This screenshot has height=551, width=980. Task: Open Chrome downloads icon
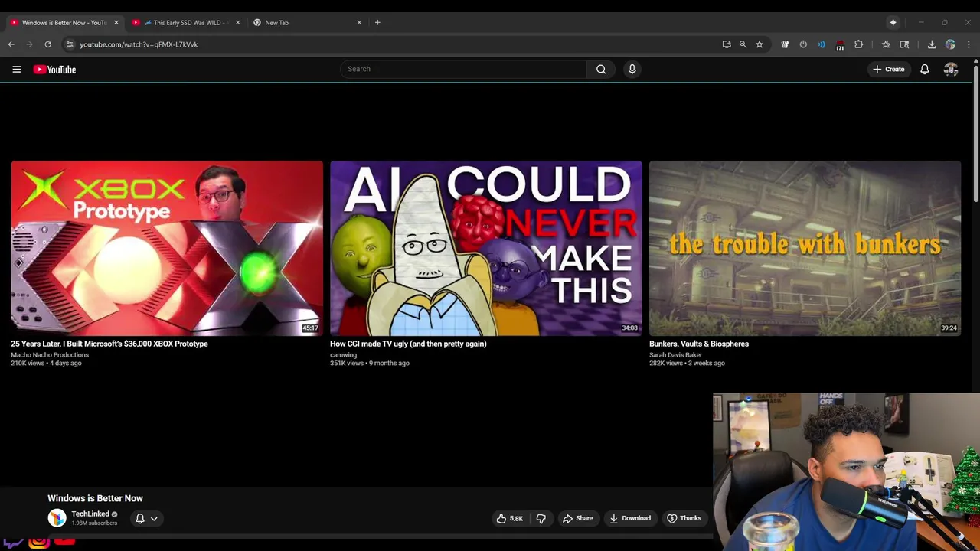(932, 44)
